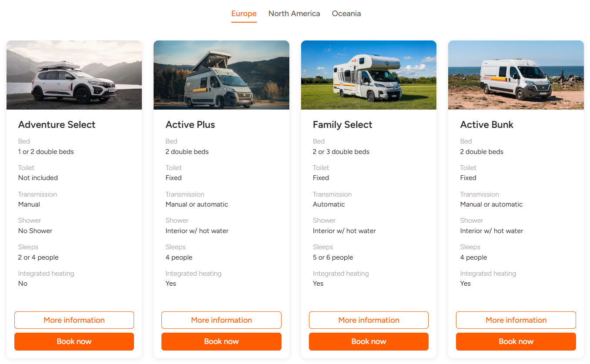Click the 5 or 6 people sleeps value
The width and height of the screenshot is (590, 364).
pyautogui.click(x=333, y=257)
